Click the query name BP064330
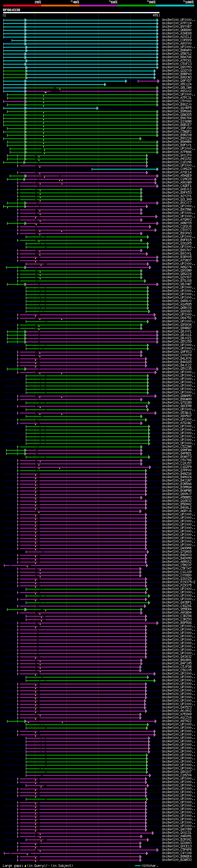The image size is (197, 868). 11,10
